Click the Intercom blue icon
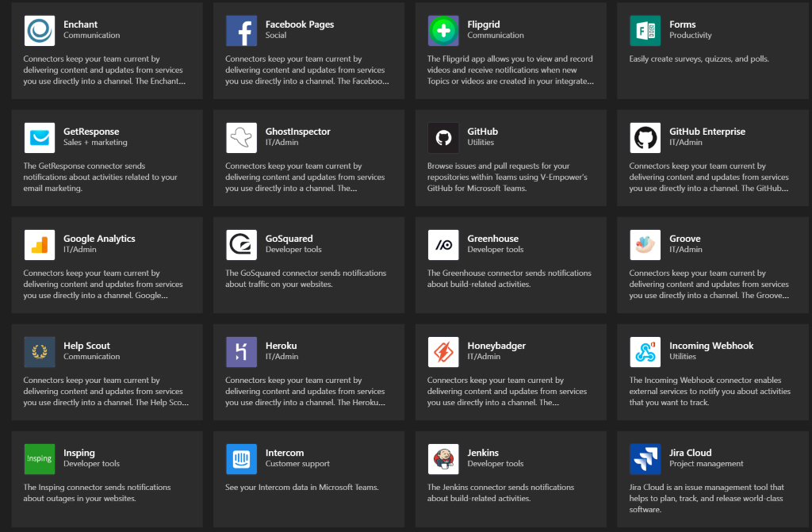Screen dimensions: 812x532 click(x=241, y=459)
